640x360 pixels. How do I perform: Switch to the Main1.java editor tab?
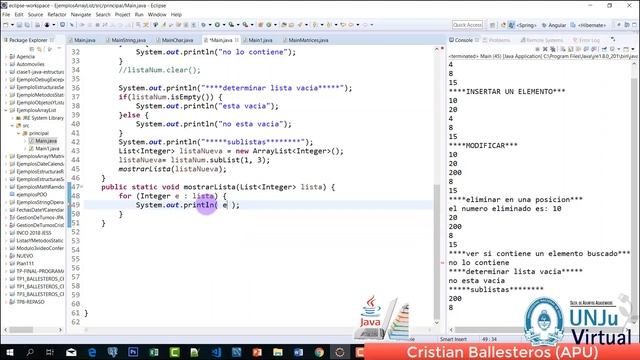pos(260,40)
